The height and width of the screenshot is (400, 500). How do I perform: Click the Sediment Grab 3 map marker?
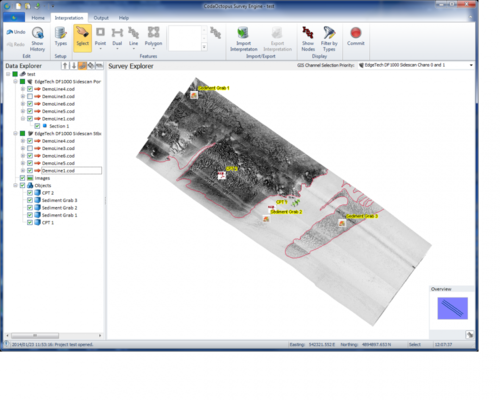[x=342, y=223]
